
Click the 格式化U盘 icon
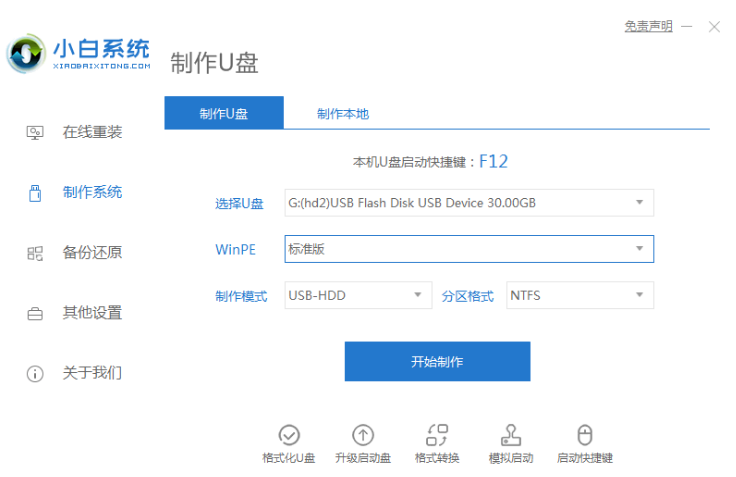point(289,435)
